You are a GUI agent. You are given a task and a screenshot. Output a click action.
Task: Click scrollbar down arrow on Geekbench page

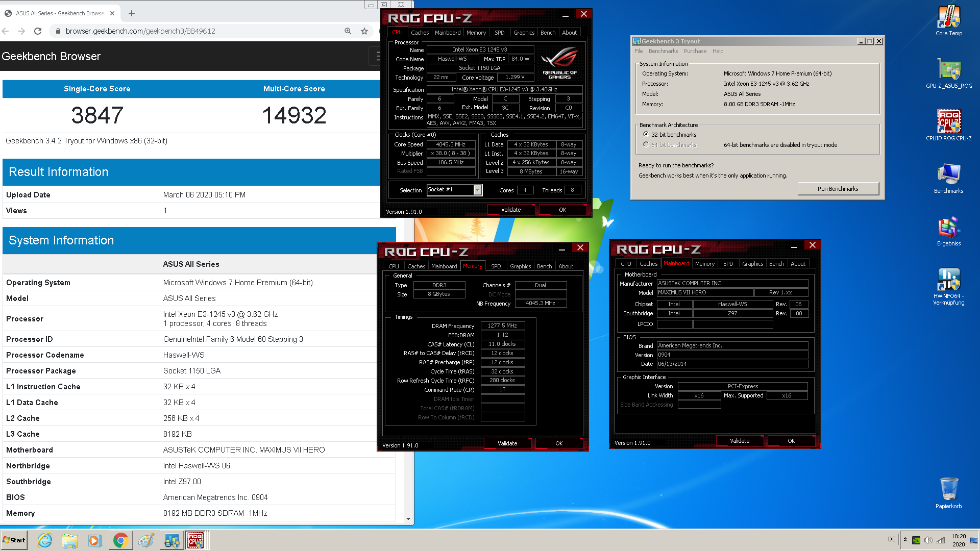[x=408, y=519]
